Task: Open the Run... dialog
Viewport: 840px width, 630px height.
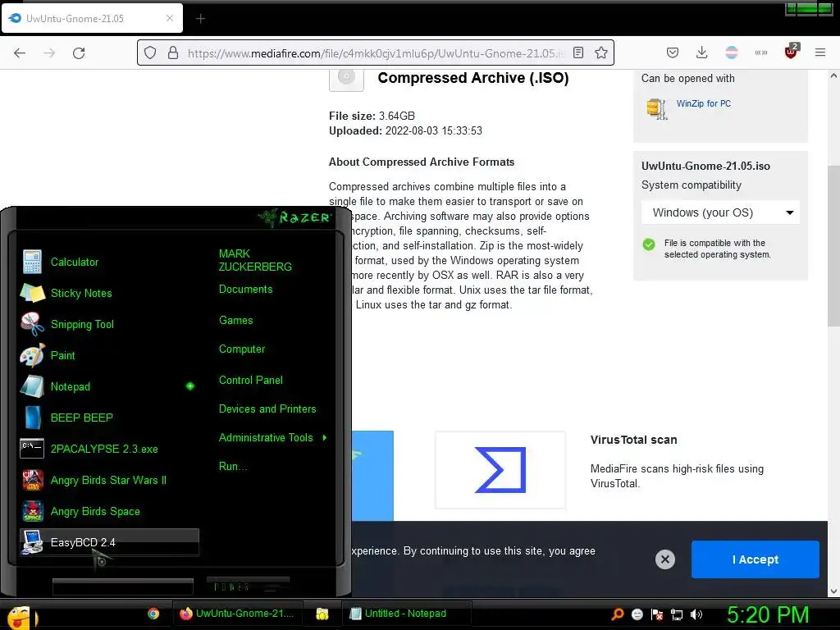Action: pos(232,467)
